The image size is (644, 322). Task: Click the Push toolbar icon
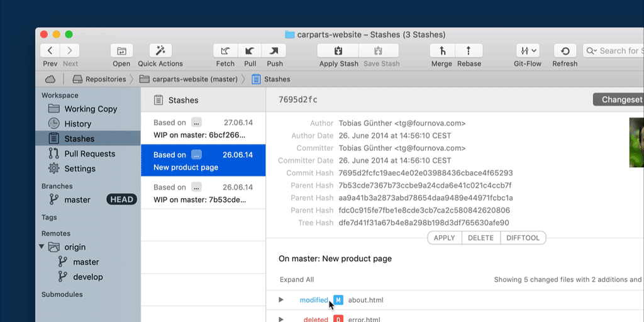274,51
